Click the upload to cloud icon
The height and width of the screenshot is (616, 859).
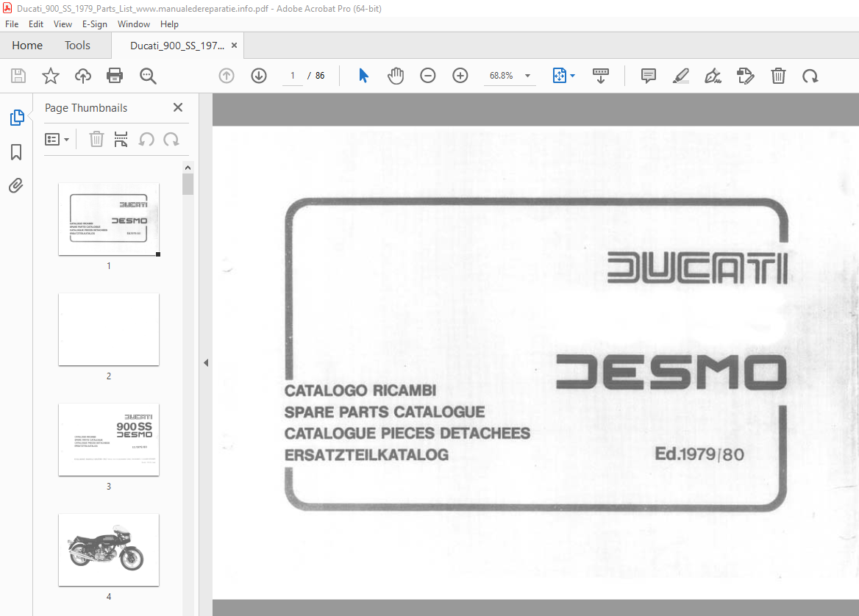[x=82, y=76]
